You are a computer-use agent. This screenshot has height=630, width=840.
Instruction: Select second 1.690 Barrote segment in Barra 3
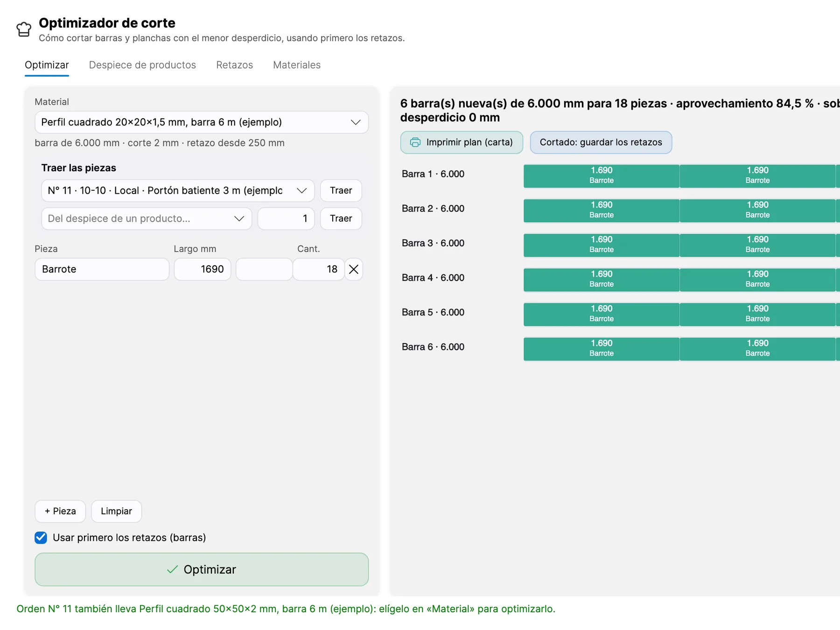click(757, 245)
